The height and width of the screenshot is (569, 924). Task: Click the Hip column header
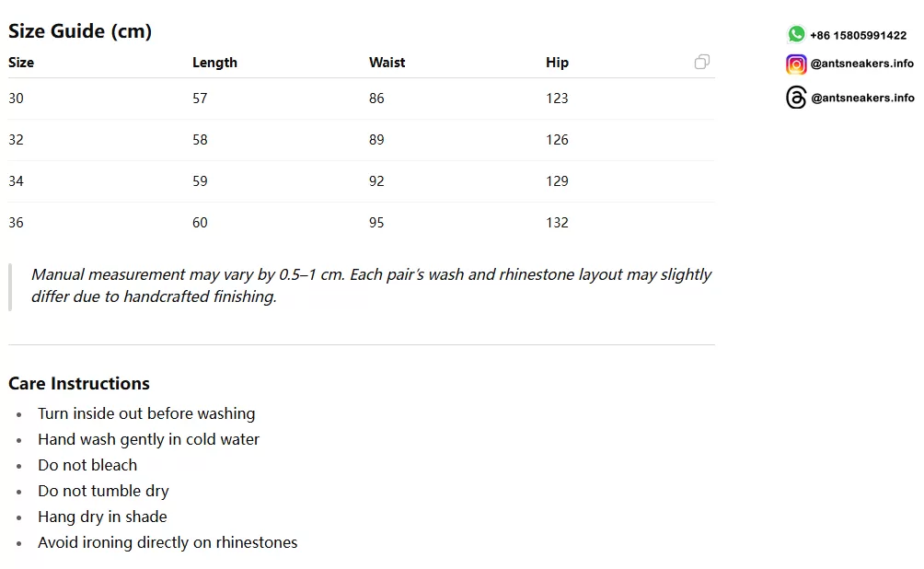click(557, 63)
